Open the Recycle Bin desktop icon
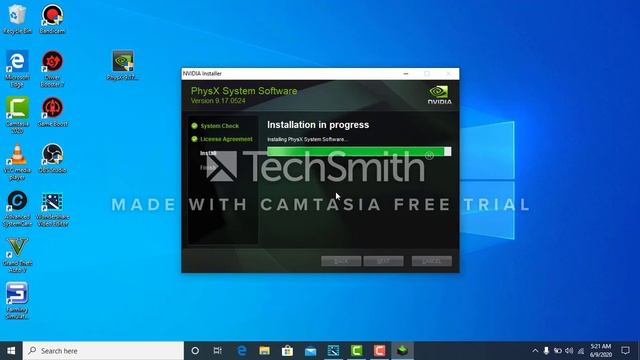Screen dimensions: 640x360 click(17, 19)
